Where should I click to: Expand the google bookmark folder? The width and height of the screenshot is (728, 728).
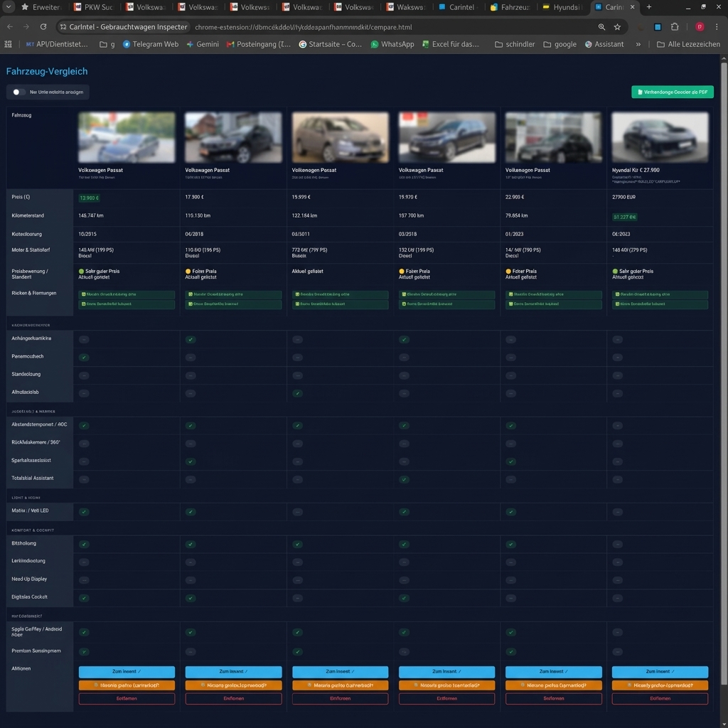(x=560, y=44)
